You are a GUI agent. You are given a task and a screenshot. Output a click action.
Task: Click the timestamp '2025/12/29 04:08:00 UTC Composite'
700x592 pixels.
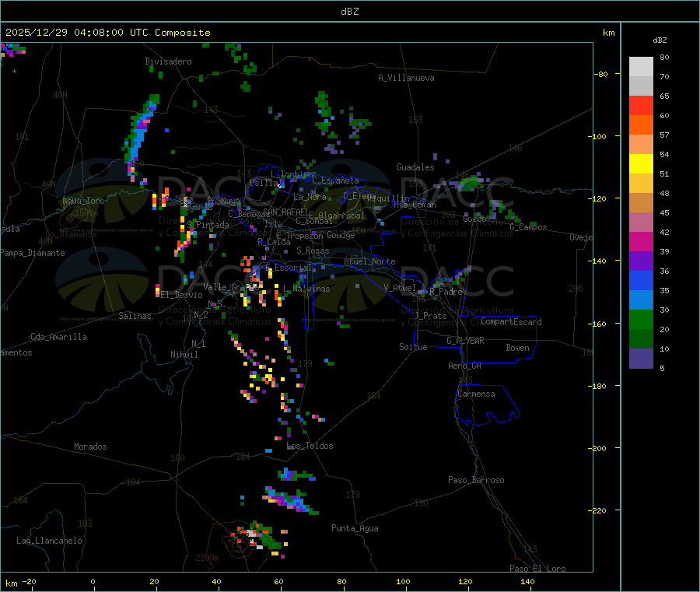[x=107, y=33]
